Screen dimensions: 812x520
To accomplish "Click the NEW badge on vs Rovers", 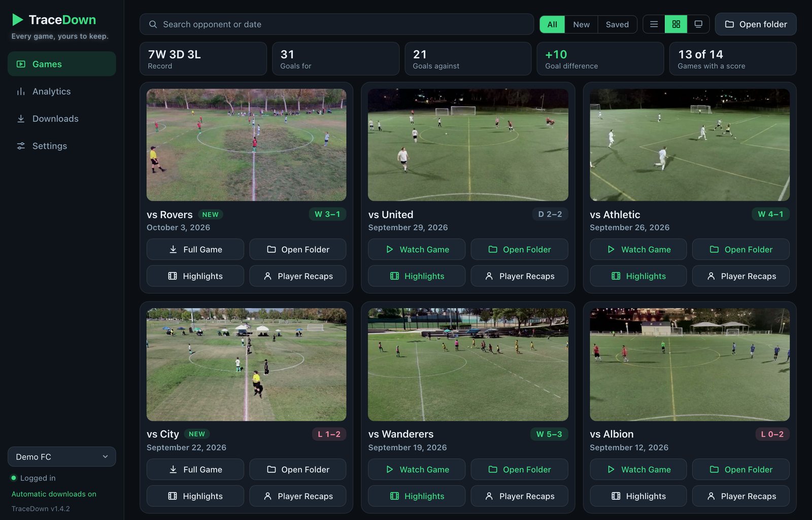I will [210, 215].
